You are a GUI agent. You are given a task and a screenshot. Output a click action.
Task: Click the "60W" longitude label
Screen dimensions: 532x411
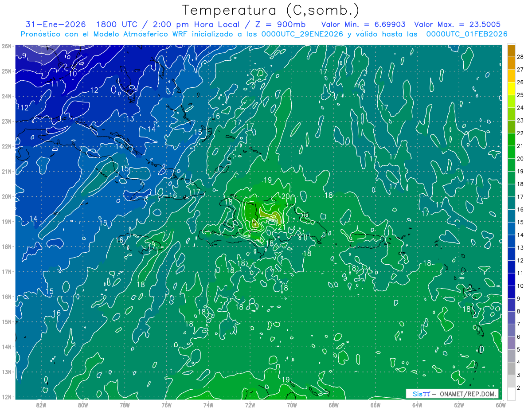click(501, 405)
